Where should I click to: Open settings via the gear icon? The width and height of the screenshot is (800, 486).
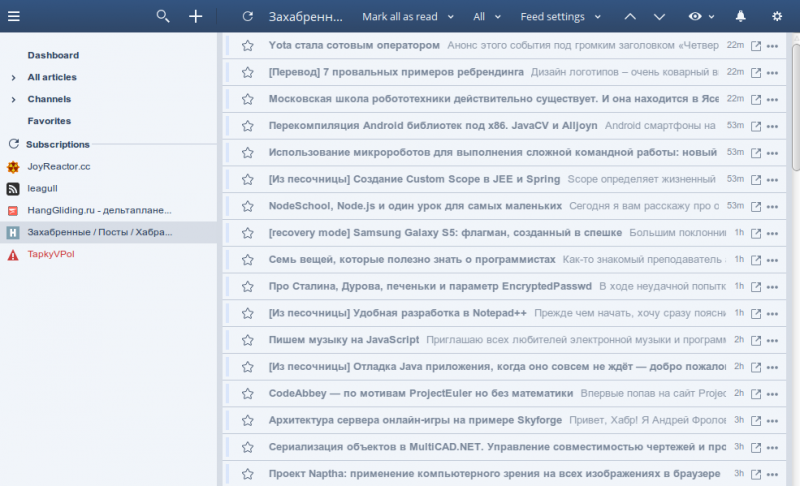pos(777,16)
